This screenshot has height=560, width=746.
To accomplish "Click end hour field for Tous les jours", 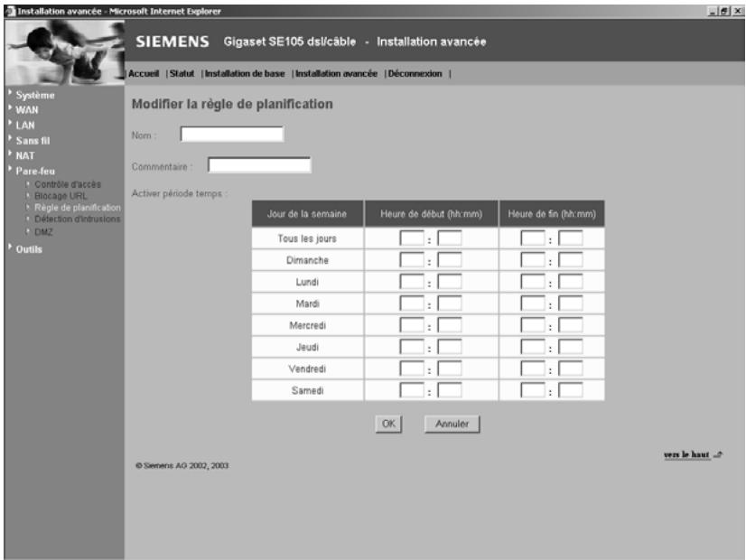I will pos(533,238).
